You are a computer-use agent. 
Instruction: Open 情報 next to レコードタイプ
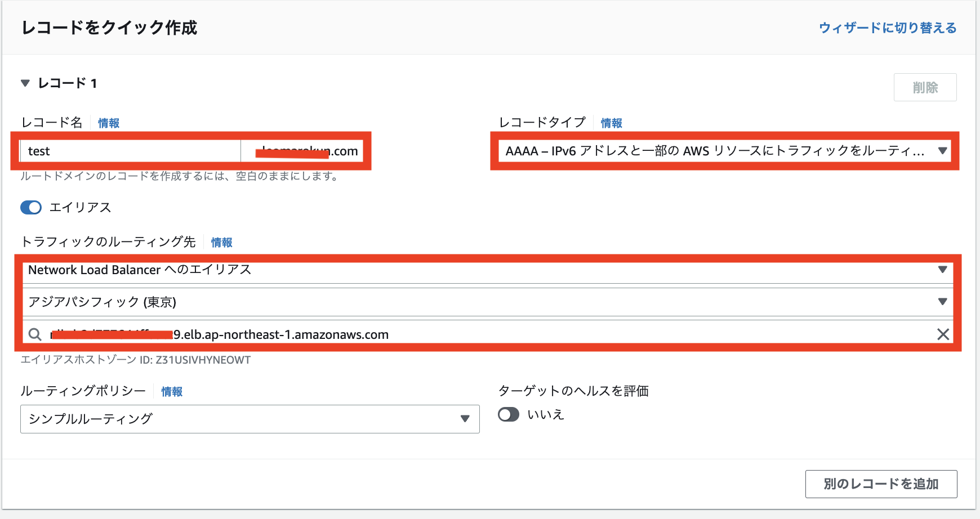click(611, 122)
